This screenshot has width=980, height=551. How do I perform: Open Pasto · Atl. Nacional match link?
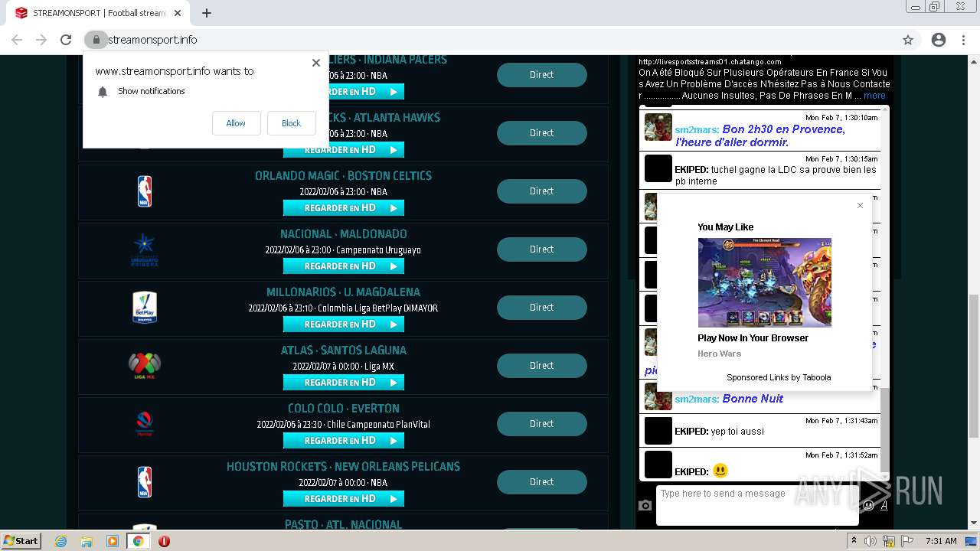[343, 525]
